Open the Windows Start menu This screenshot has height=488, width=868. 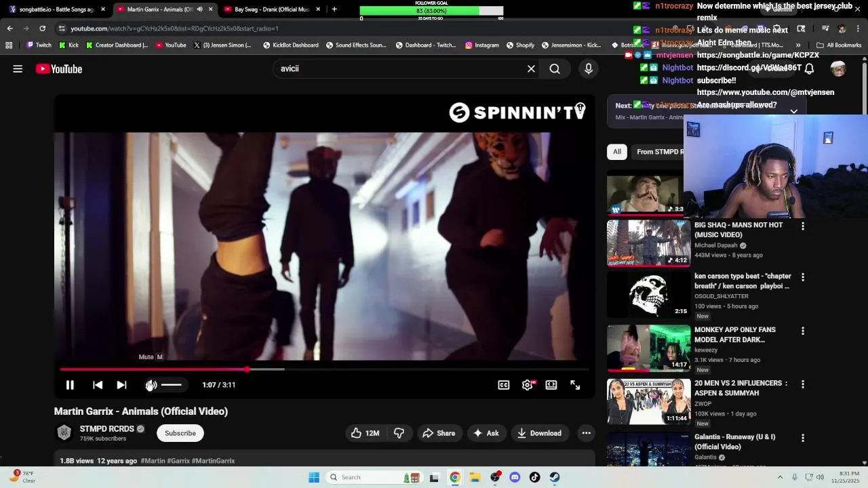(314, 477)
